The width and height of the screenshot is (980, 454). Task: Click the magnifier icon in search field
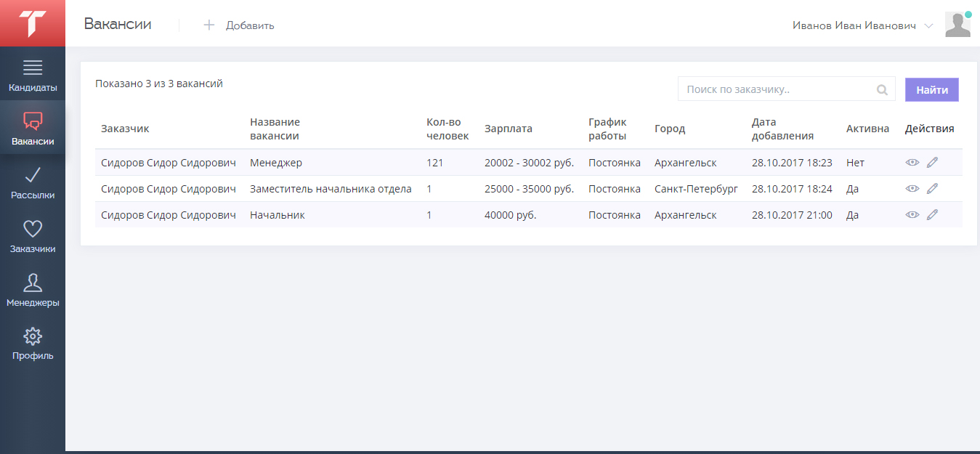(882, 90)
